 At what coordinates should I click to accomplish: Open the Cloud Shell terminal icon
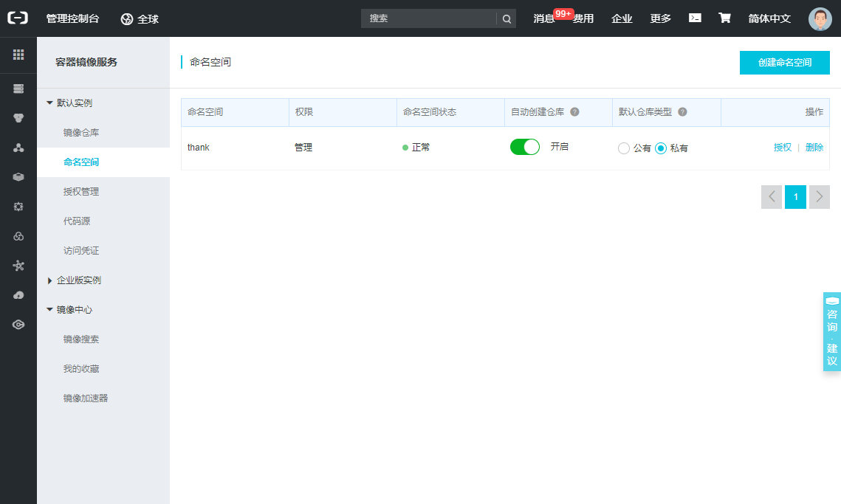pos(695,18)
